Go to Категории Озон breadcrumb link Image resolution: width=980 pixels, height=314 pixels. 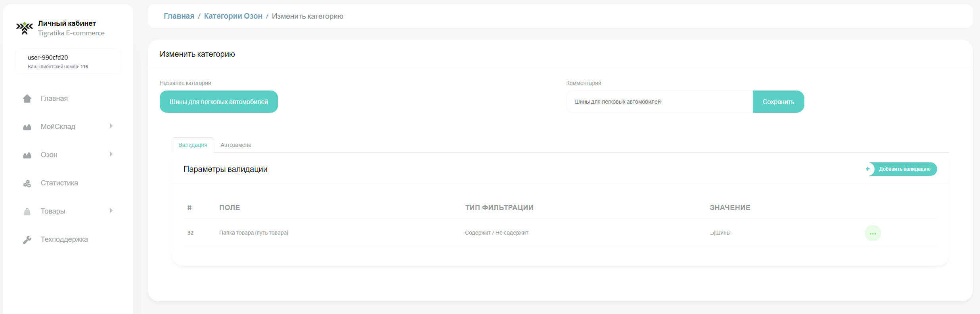click(x=233, y=16)
